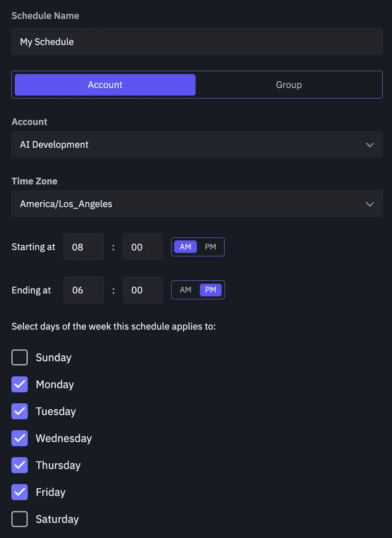This screenshot has width=392, height=538.
Task: Select AM for starting time
Action: 185,247
